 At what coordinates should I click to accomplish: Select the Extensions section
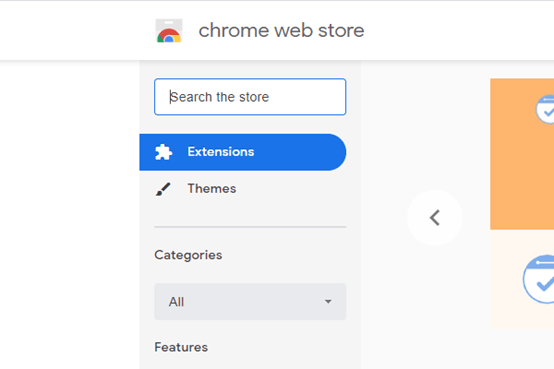pyautogui.click(x=243, y=152)
